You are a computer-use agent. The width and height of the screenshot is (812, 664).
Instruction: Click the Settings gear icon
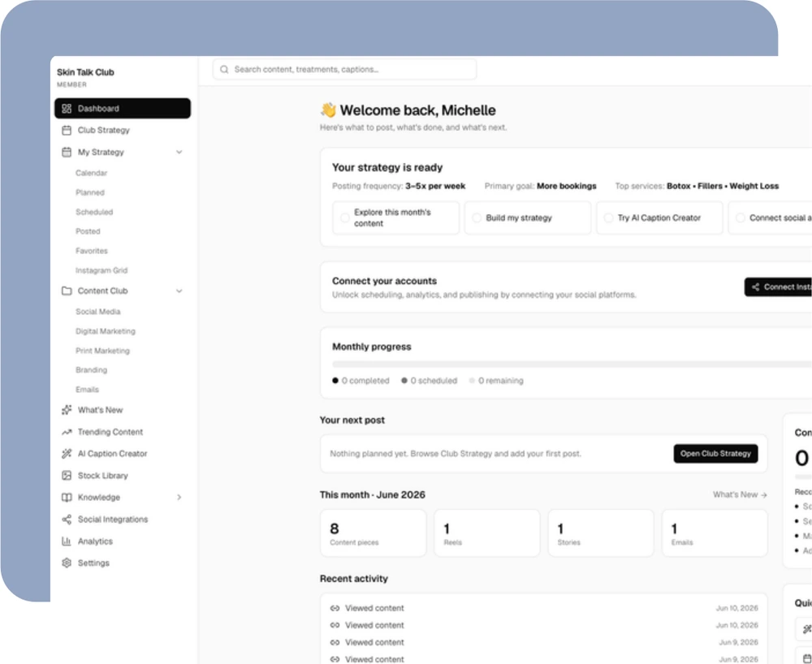point(67,563)
